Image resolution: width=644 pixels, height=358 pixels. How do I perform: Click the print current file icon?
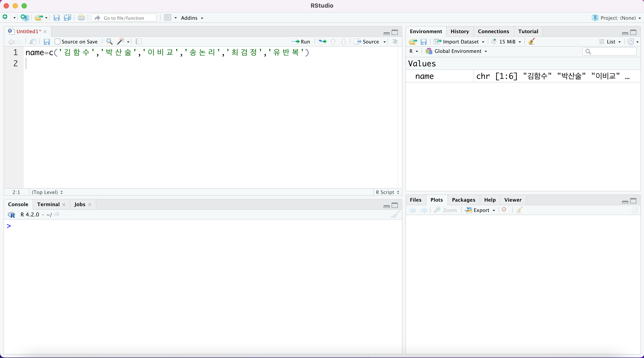point(81,18)
